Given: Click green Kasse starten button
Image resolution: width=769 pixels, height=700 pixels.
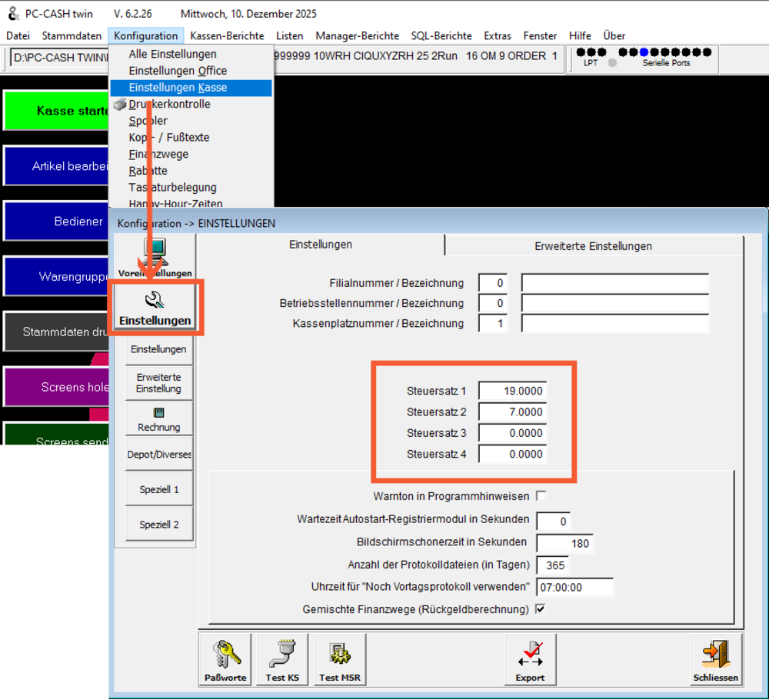Looking at the screenshot, I should (x=57, y=111).
